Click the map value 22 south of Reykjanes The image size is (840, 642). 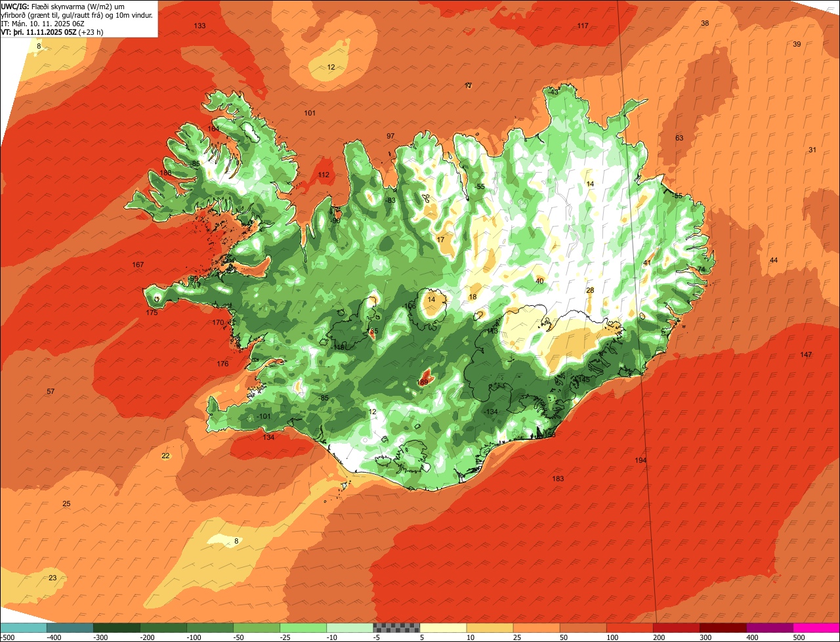pos(165,456)
